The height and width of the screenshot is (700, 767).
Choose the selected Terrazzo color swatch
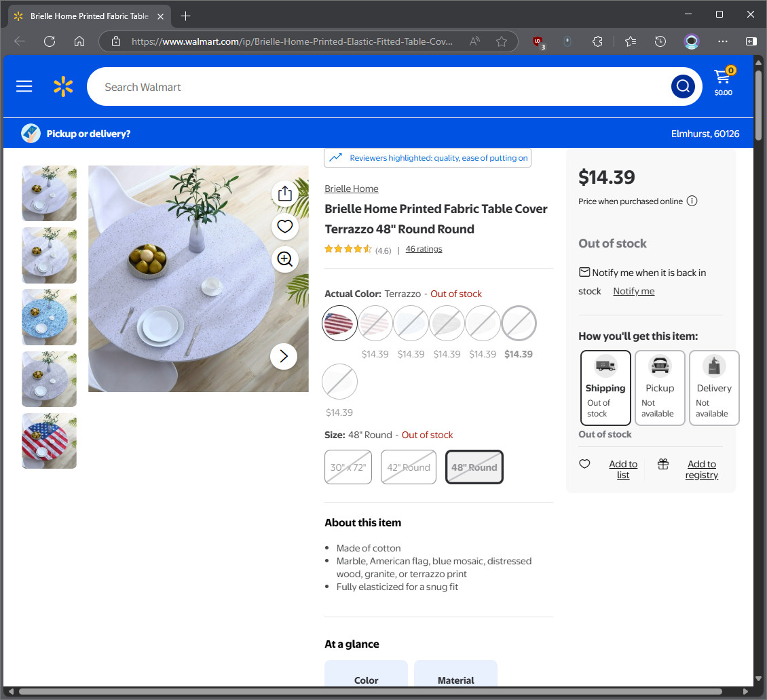519,323
